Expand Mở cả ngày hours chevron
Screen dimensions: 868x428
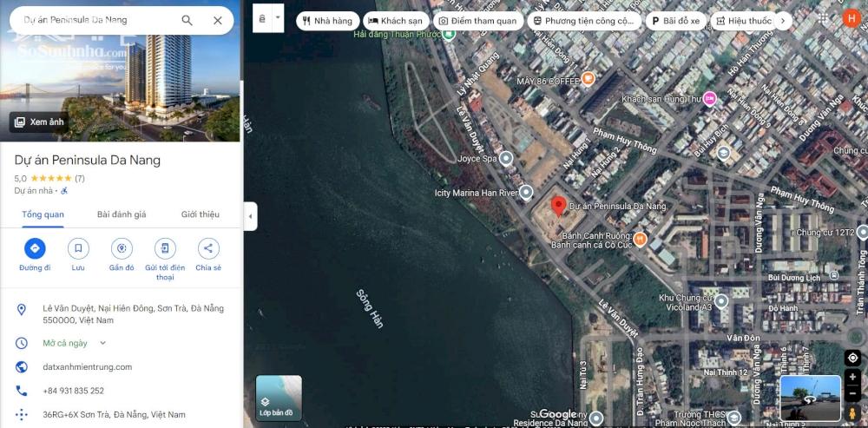coord(102,343)
